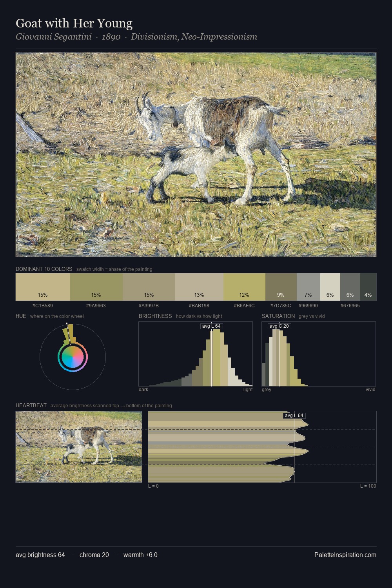Image resolution: width=392 pixels, height=588 pixels.
Task: Click the 'DOMINANT 10 COLORS' heading
Action: coord(44,269)
